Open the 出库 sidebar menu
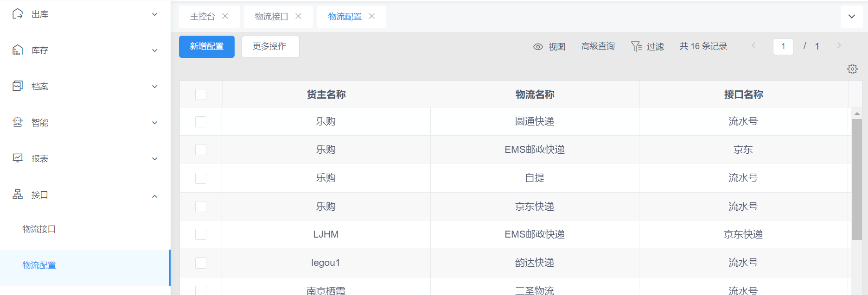This screenshot has width=868, height=295. point(85,14)
